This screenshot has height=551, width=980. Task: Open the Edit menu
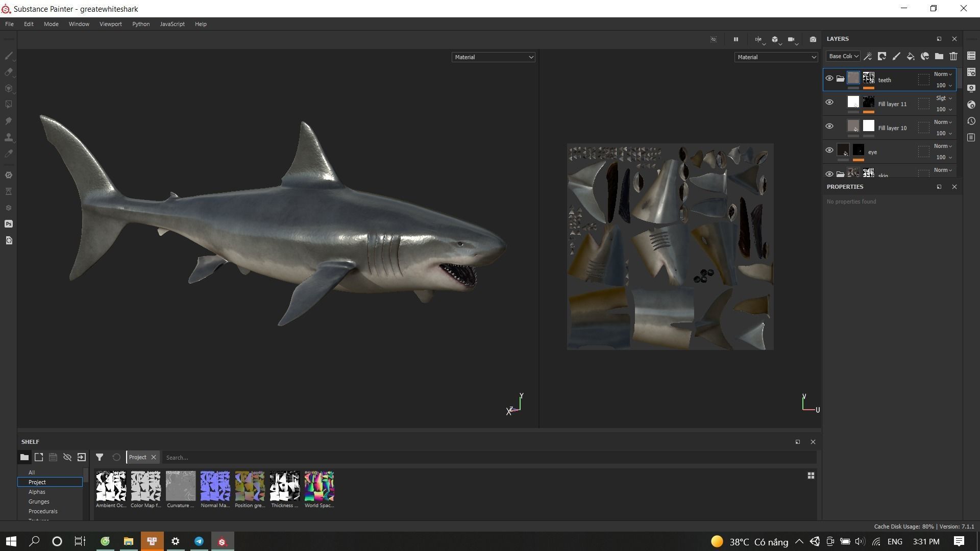tap(29, 24)
